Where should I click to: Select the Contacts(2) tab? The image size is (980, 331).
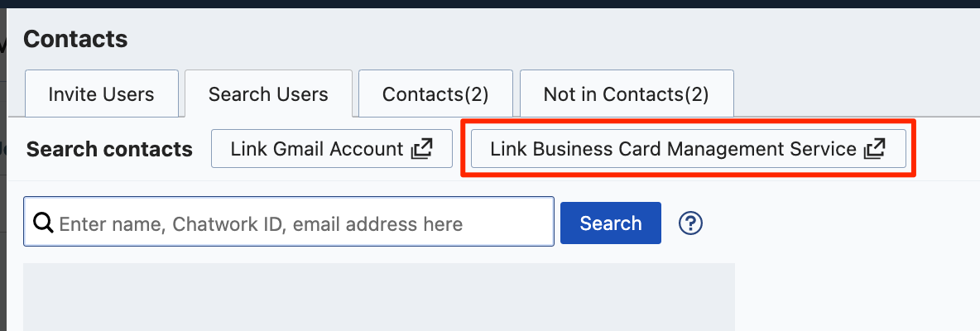[435, 94]
